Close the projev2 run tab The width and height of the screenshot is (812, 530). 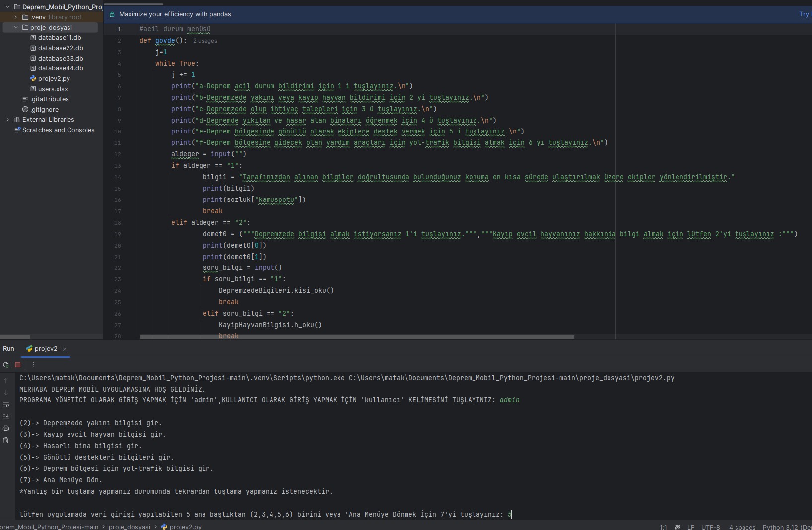pyautogui.click(x=65, y=349)
